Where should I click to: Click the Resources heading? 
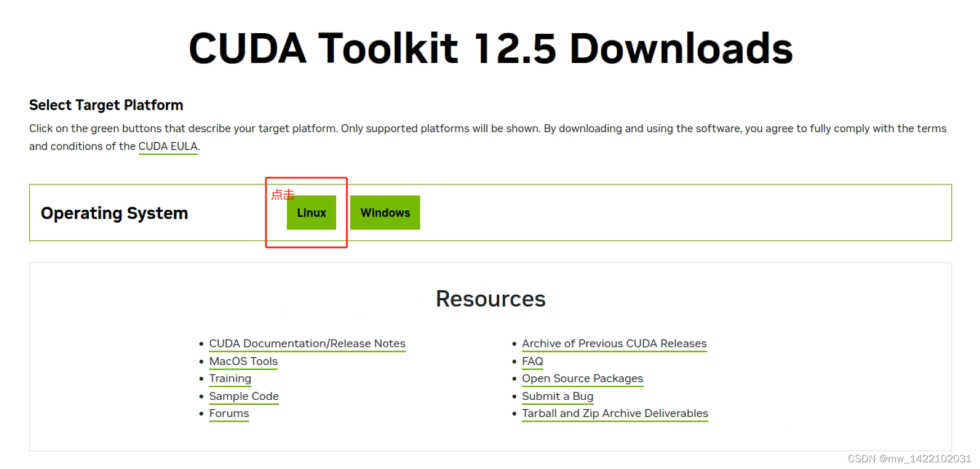[490, 299]
